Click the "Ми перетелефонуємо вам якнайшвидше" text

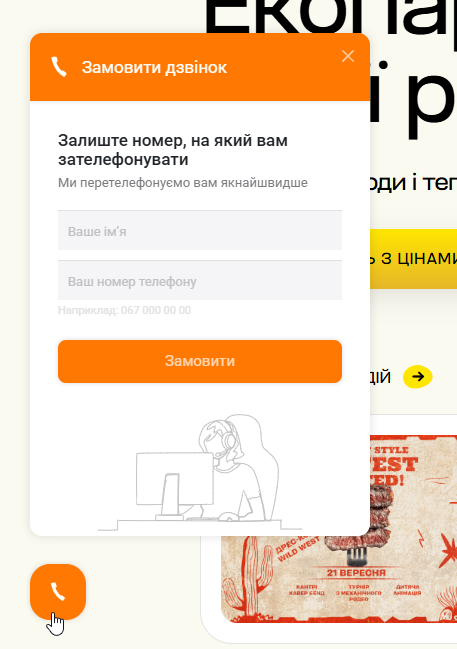(183, 183)
